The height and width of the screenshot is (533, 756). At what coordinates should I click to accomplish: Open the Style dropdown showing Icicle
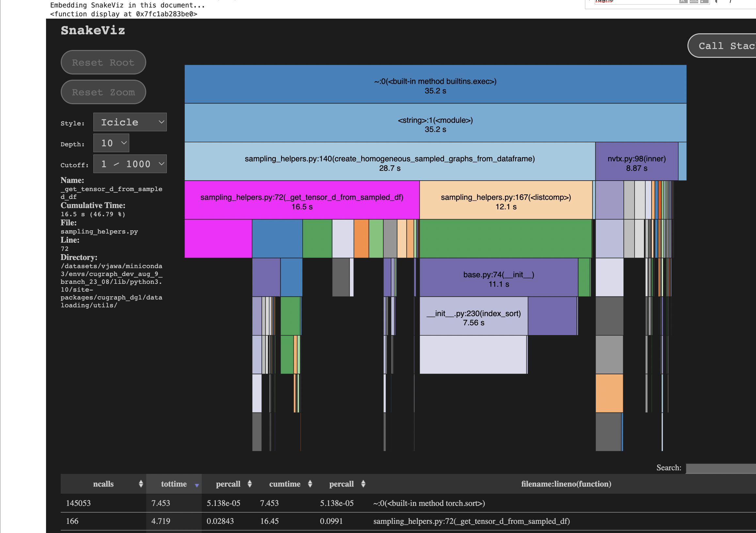coord(130,122)
